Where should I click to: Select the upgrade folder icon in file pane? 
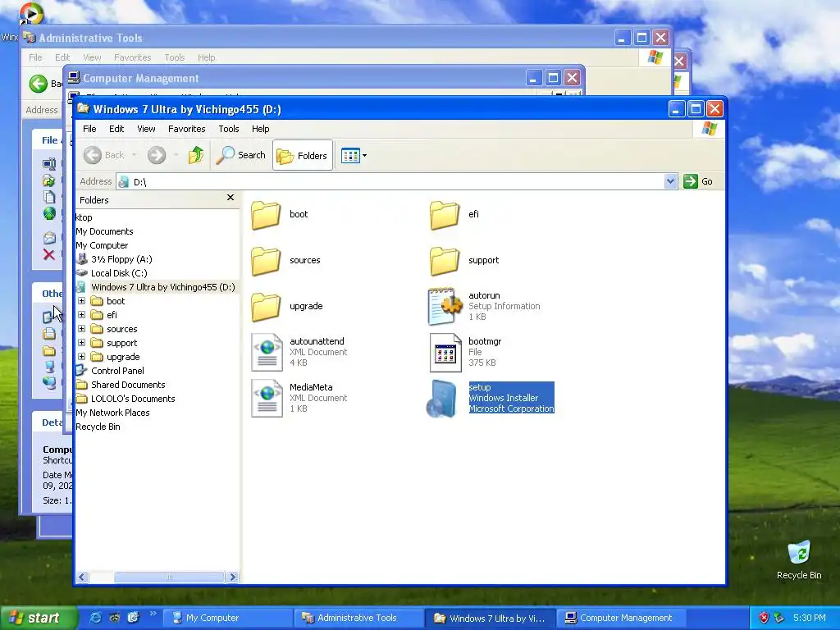click(x=266, y=307)
